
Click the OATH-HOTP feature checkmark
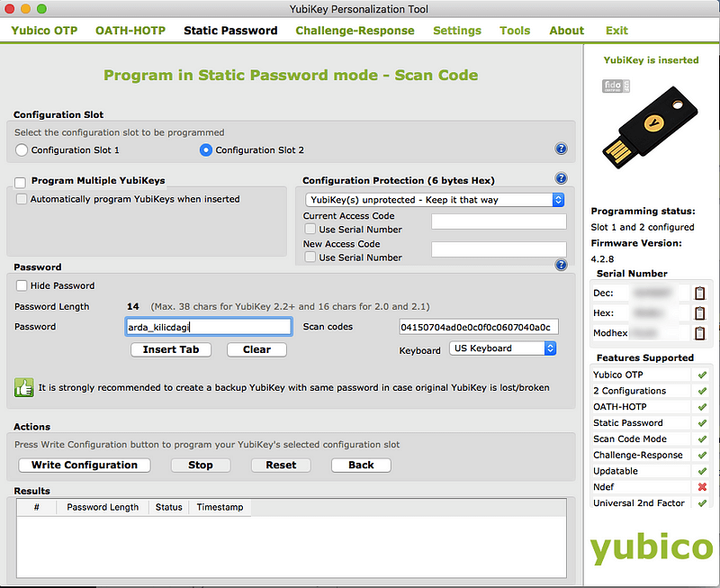point(702,407)
